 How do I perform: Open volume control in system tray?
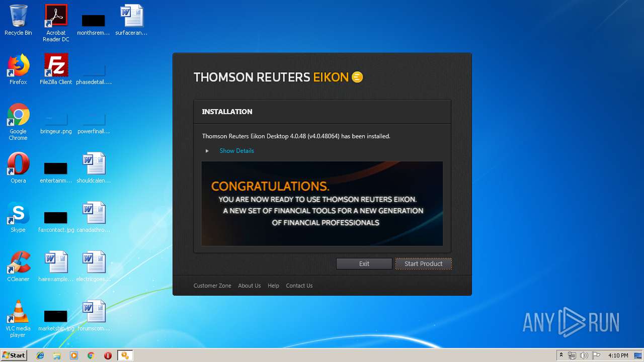(584, 355)
